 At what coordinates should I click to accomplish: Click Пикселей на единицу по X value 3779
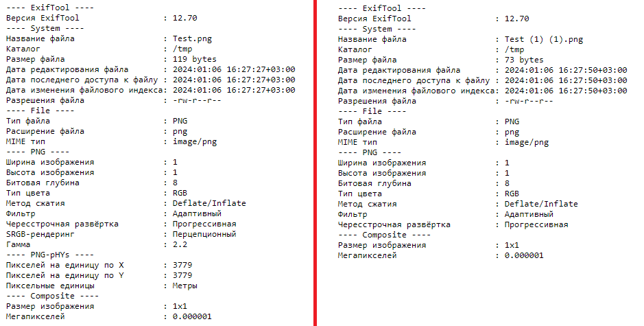[182, 265]
